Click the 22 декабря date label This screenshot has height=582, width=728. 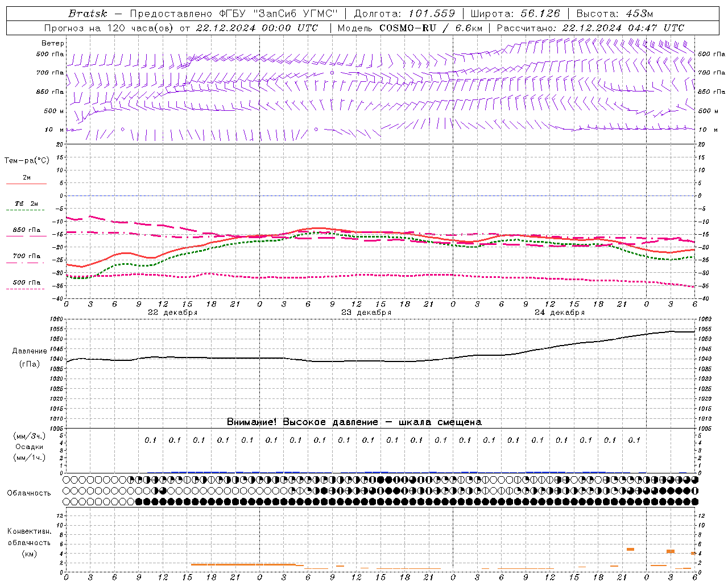[x=172, y=313]
